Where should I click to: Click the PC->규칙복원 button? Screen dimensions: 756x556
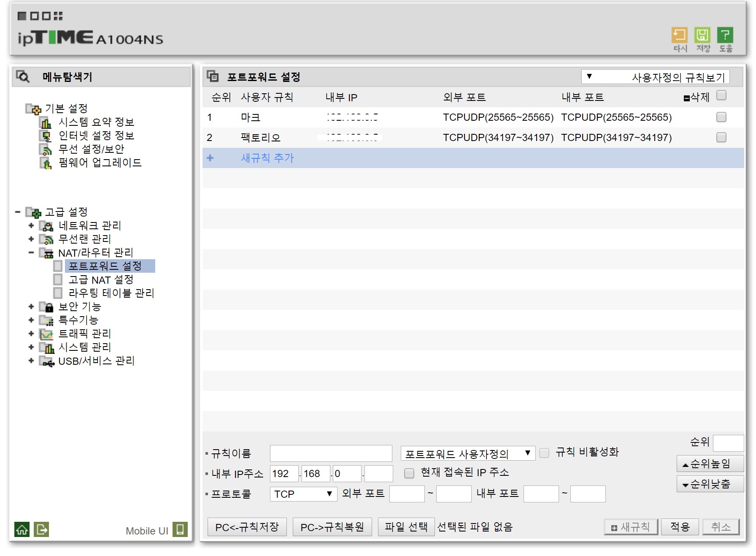[x=332, y=527]
